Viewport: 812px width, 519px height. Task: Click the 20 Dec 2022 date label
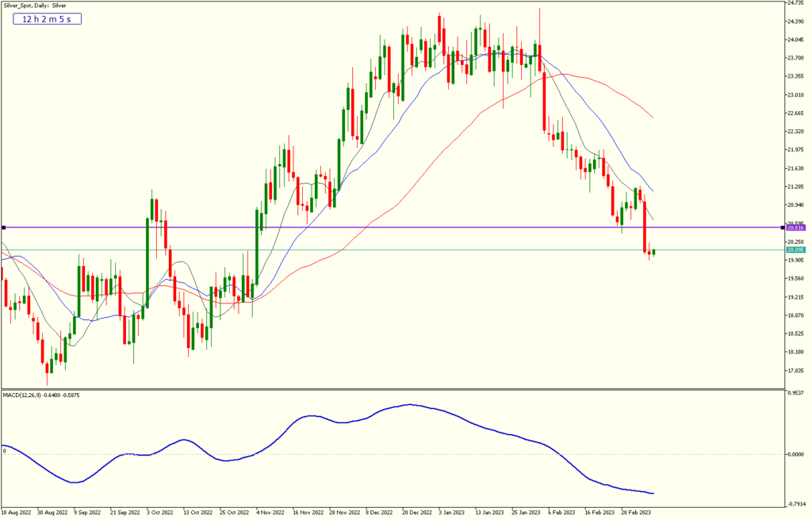pos(417,513)
